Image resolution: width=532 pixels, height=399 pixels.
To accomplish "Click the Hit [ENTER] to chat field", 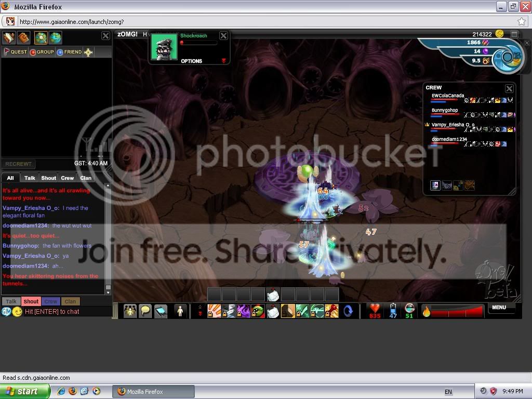I will 67,312.
